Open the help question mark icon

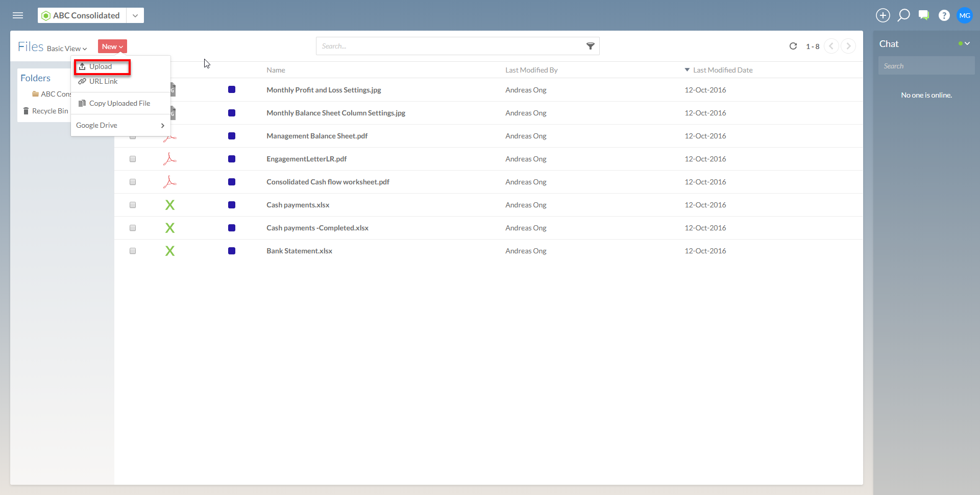pos(944,15)
